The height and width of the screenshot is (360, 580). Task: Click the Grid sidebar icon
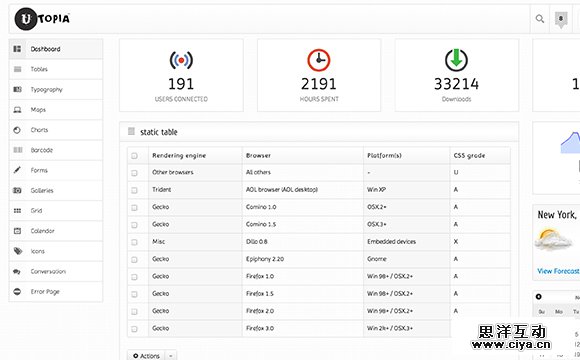[x=17, y=211]
